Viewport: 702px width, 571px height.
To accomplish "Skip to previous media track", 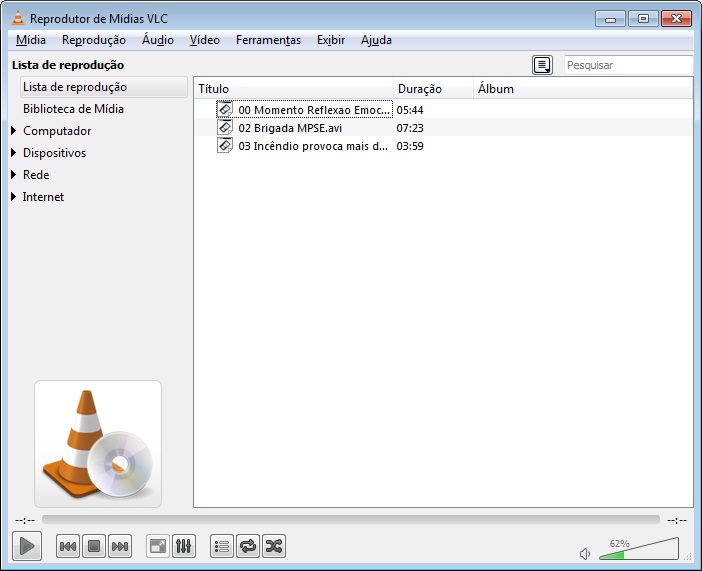I will [x=68, y=546].
